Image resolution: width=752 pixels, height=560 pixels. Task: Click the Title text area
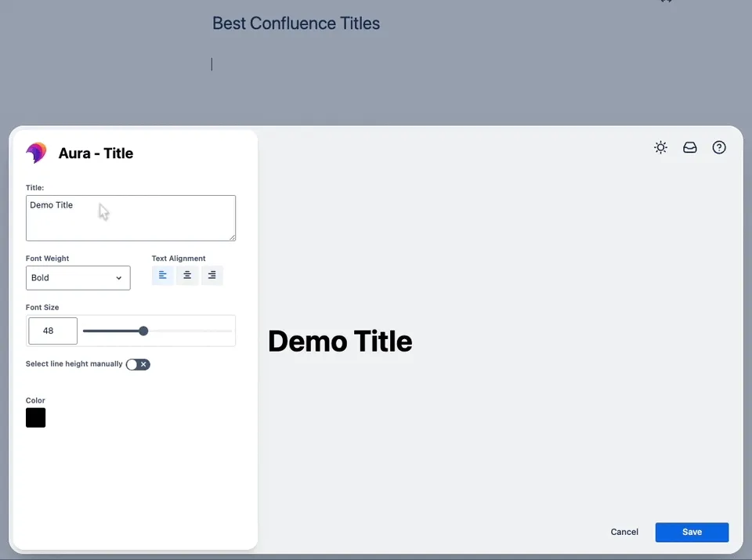click(x=131, y=219)
